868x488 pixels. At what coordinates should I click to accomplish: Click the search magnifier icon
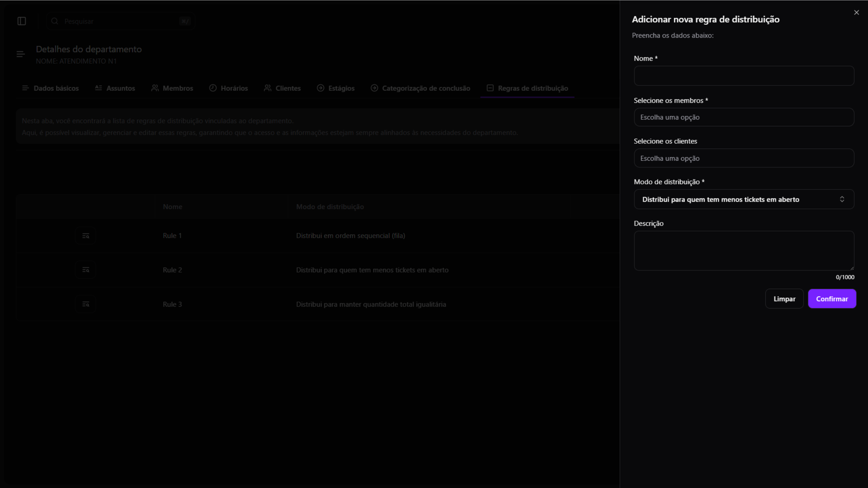[55, 21]
